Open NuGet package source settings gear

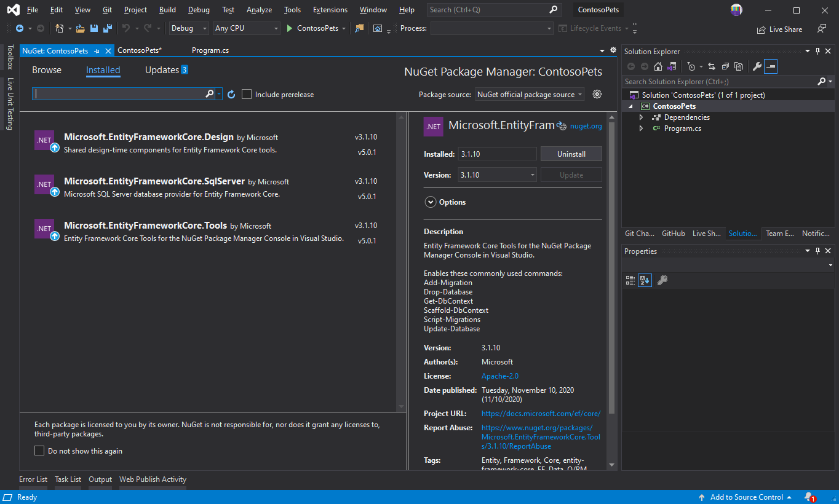pos(597,94)
